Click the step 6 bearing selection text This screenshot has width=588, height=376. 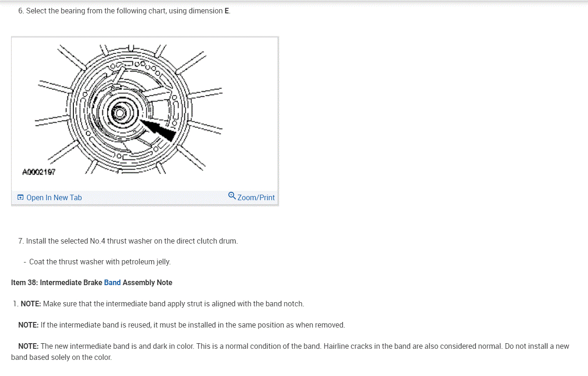point(124,11)
